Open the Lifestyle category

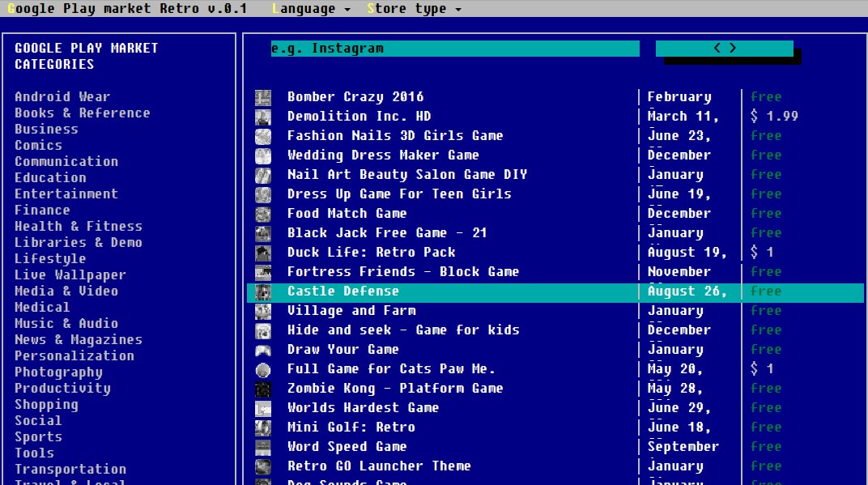coord(50,258)
